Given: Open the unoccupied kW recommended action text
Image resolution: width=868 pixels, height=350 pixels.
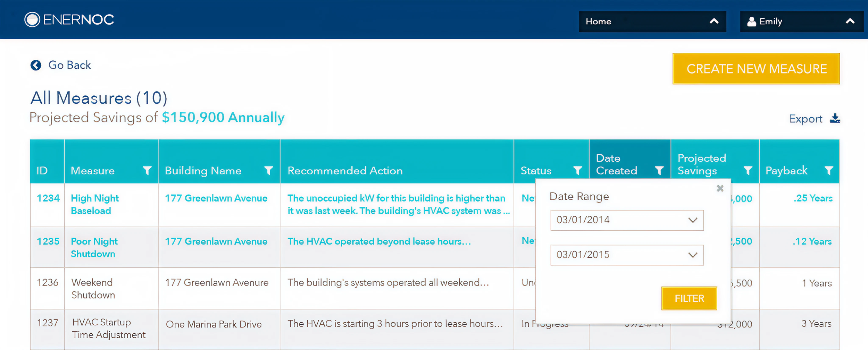Looking at the screenshot, I should point(399,204).
